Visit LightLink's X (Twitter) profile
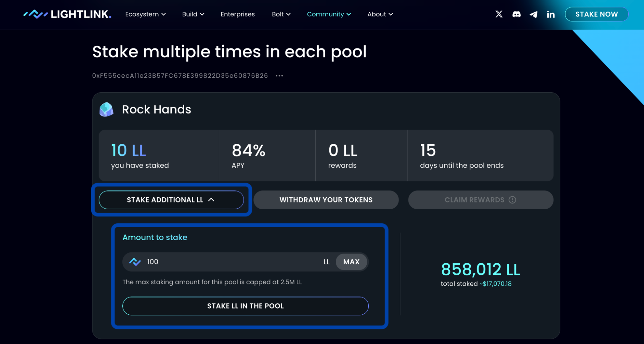The image size is (644, 344). click(x=499, y=14)
